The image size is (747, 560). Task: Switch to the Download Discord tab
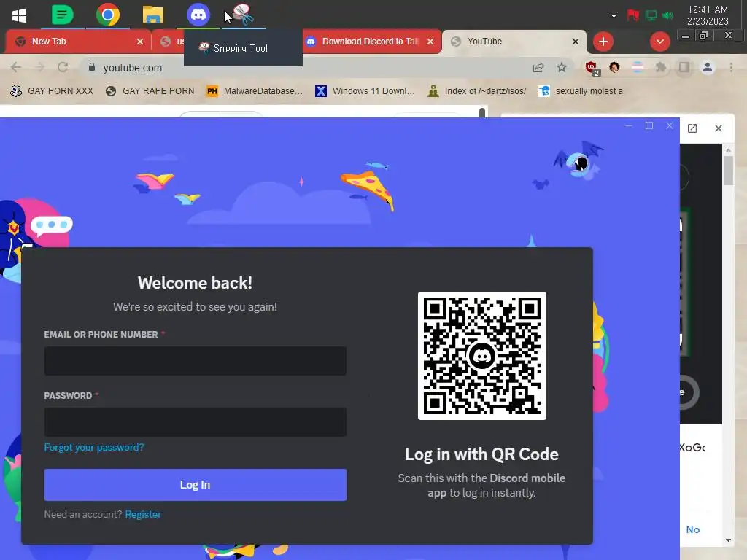[371, 42]
